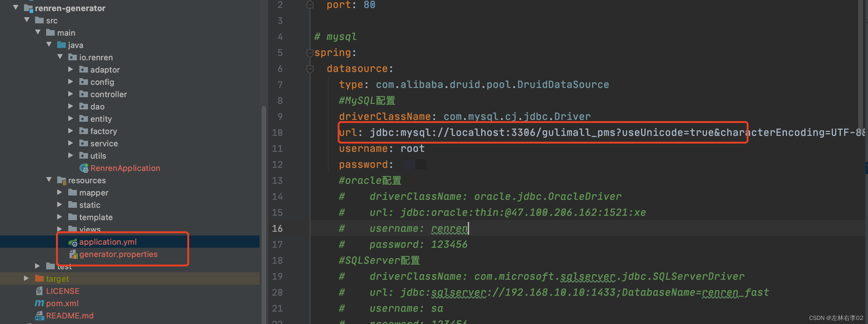Click the blue java source folder icon
Screen dimensions: 868x324
[x=62, y=45]
